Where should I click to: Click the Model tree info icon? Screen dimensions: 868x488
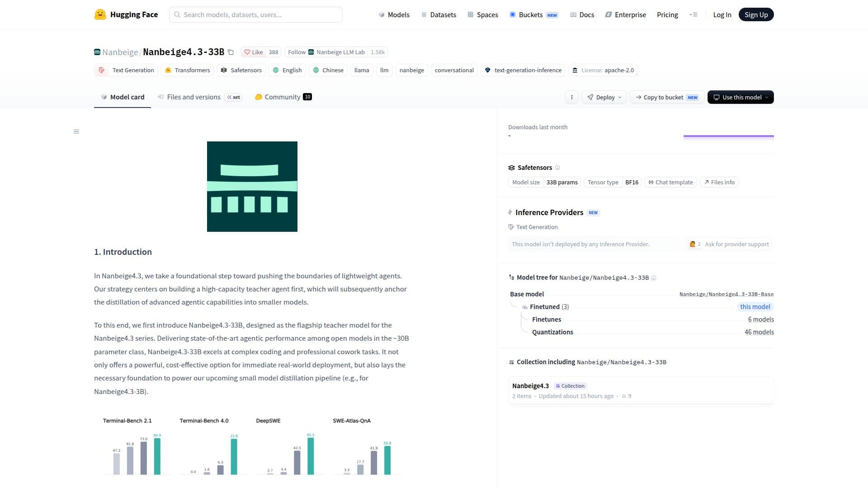[x=653, y=278]
